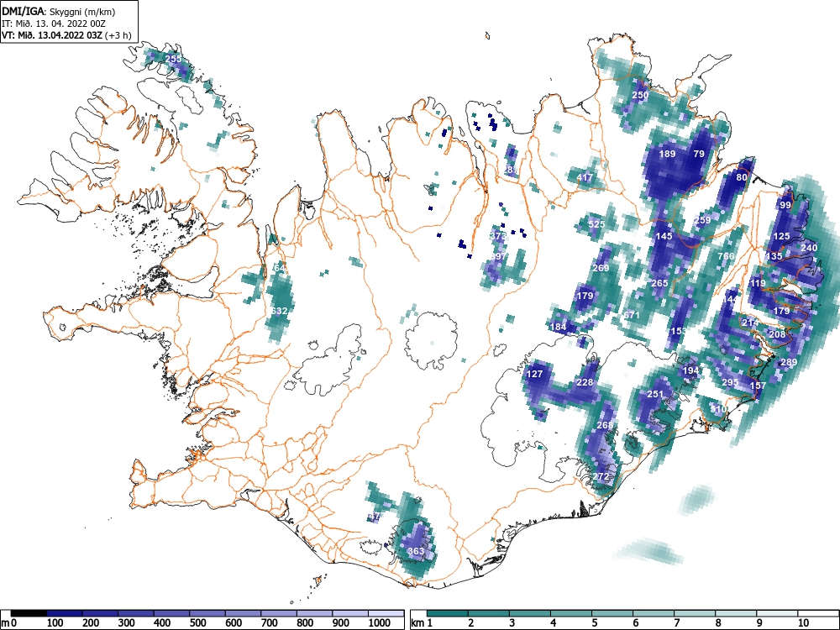Click the 'DMI/IGA: Skyggni (m/km)' title text
840x630 pixels.
pos(59,11)
